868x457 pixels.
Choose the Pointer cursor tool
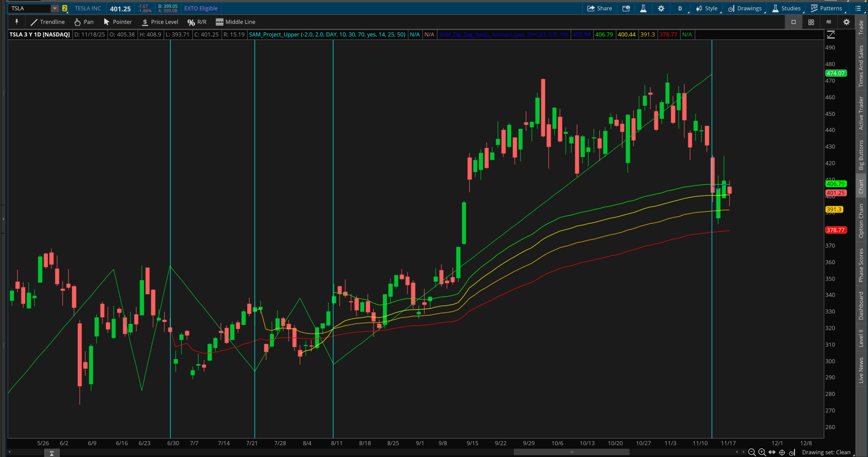[117, 22]
